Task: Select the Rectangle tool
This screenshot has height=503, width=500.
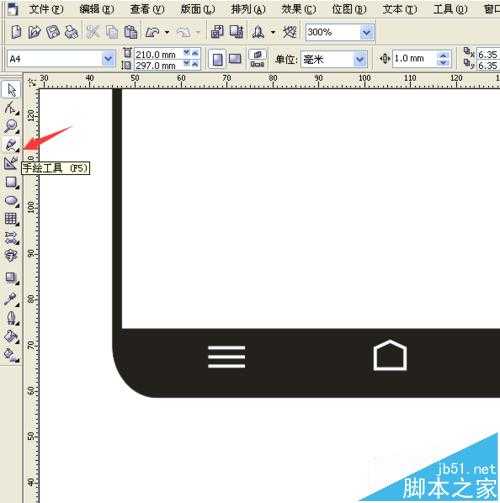Action: point(11,182)
